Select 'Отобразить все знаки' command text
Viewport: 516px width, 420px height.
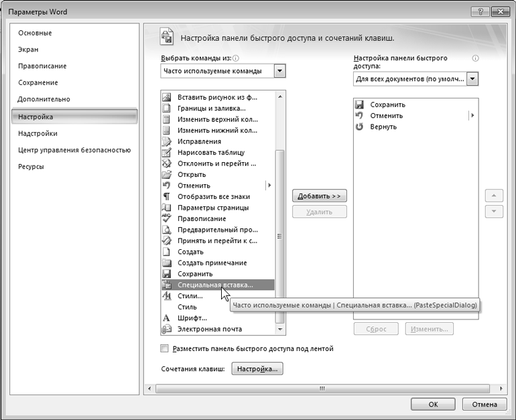click(214, 197)
